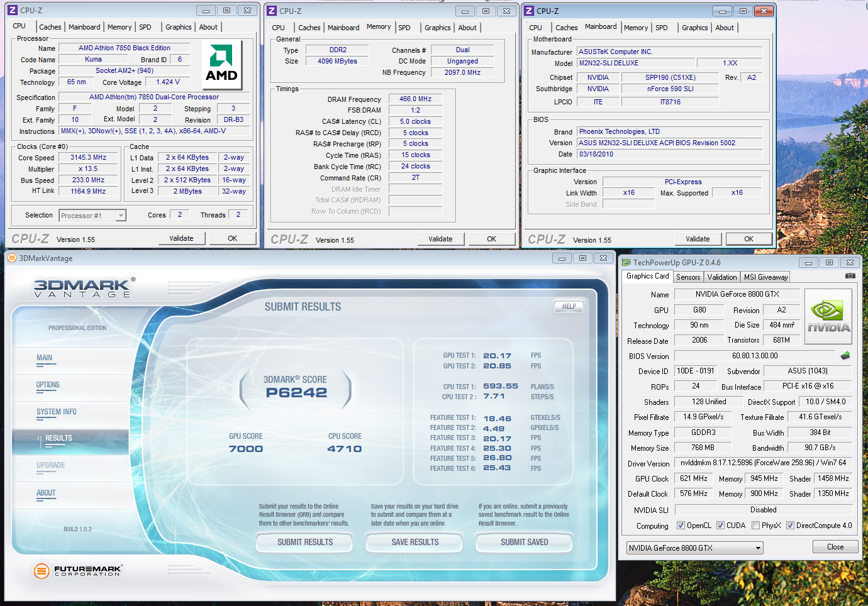
Task: Click the FSB:DRAM 1:2 value
Action: [x=415, y=110]
